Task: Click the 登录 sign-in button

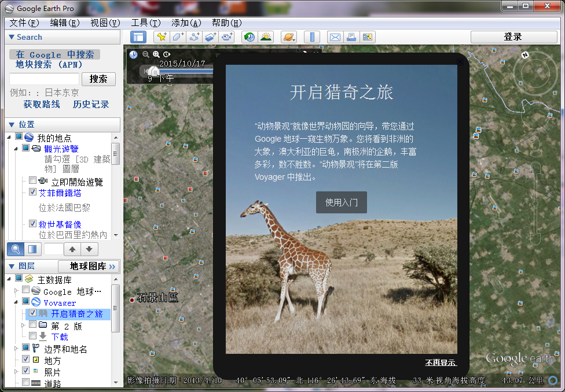Action: point(514,37)
